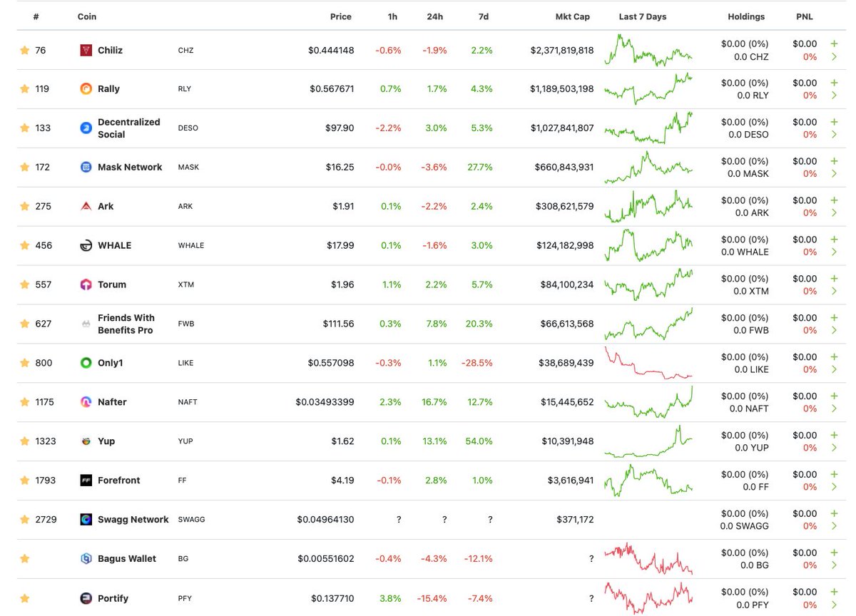The image size is (856, 616).
Task: Sort by the 7d change column
Action: (484, 16)
